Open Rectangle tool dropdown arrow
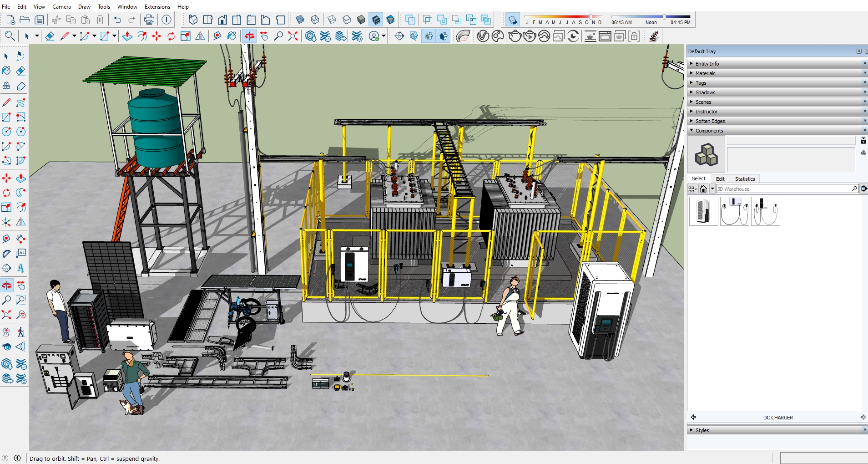868x464 pixels. [114, 36]
